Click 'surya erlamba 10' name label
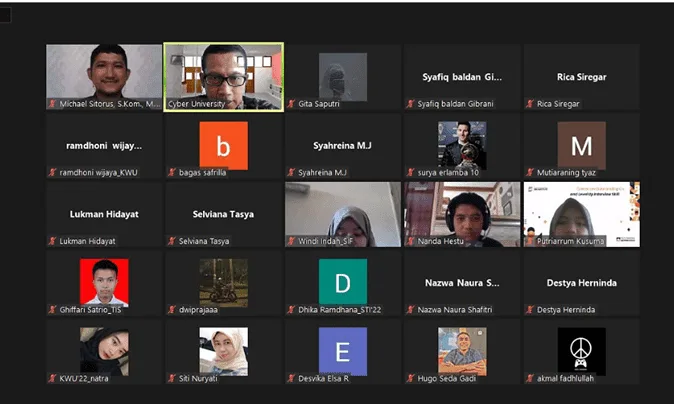Screen dimensions: 674x404 448,172
